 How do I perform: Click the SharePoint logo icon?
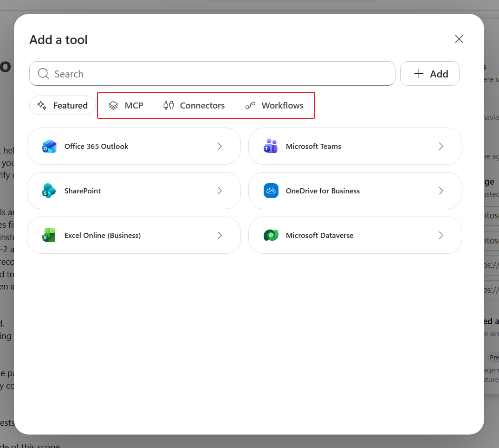[x=49, y=191]
